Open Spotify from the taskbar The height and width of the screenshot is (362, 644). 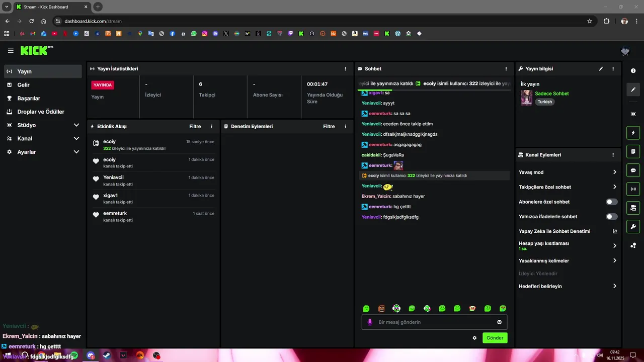tap(74, 355)
